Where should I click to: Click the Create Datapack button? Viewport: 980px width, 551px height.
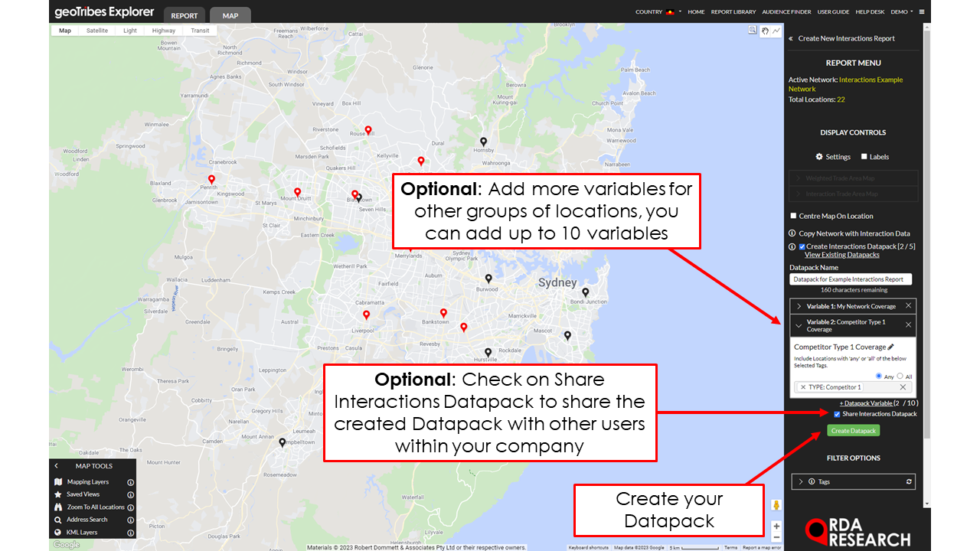[x=854, y=431]
